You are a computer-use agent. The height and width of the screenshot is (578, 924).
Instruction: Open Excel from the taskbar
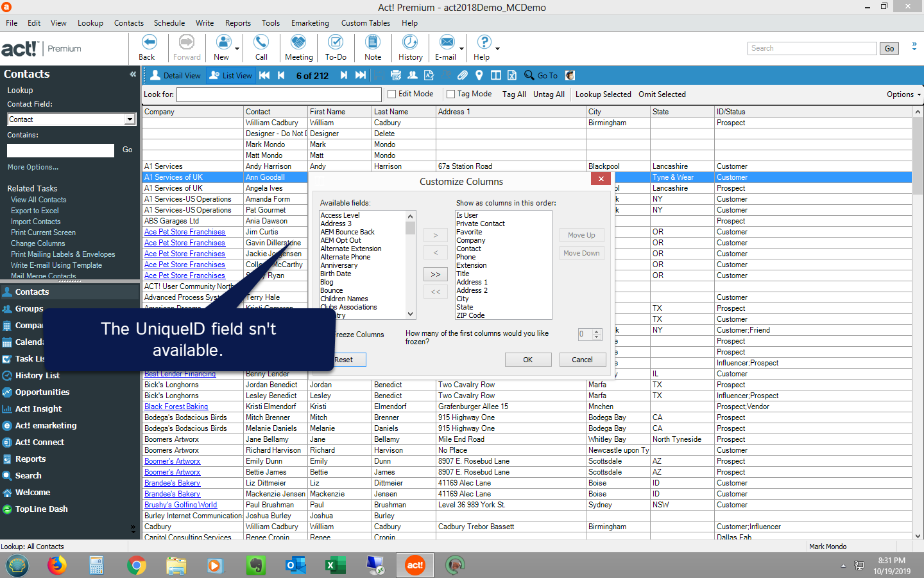click(336, 565)
